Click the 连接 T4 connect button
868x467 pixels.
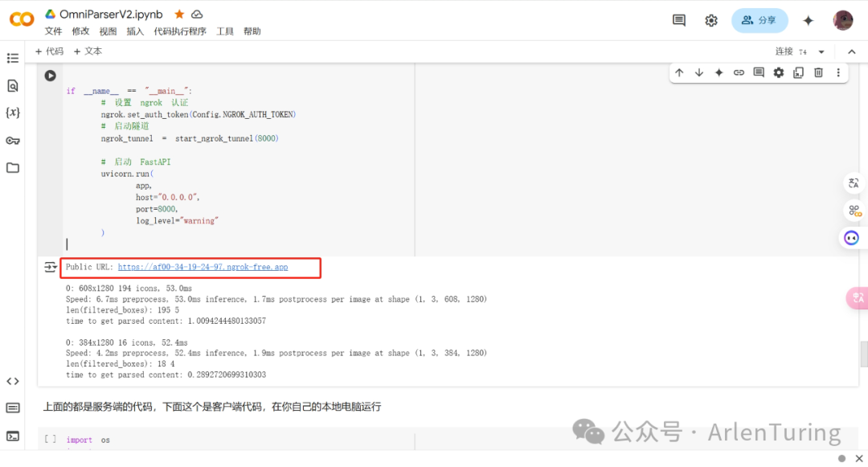point(791,51)
